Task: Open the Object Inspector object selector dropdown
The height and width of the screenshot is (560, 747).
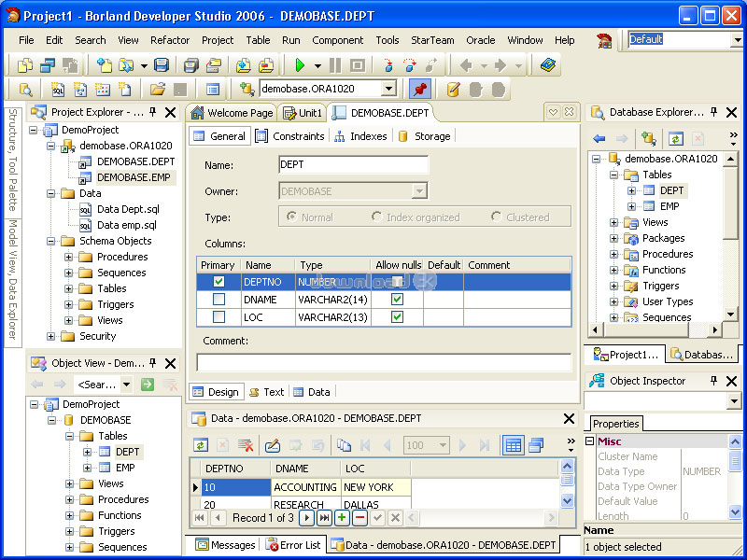Action: (x=734, y=401)
